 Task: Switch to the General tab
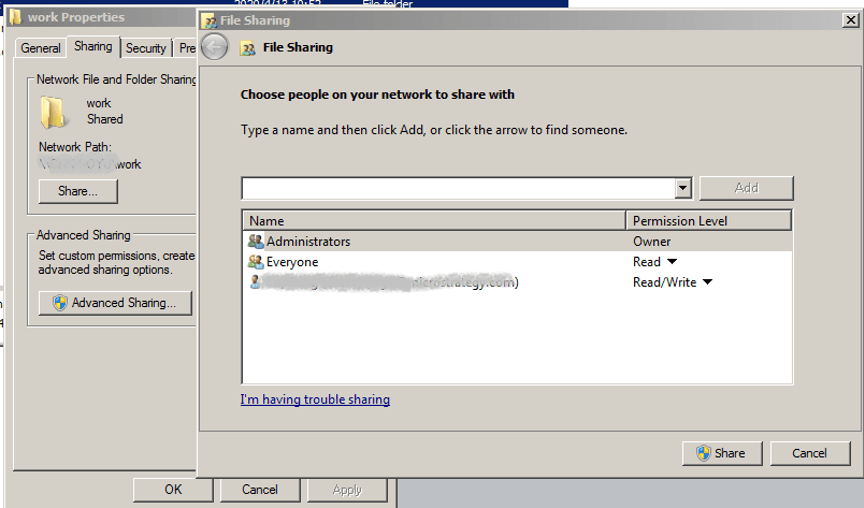[x=41, y=48]
